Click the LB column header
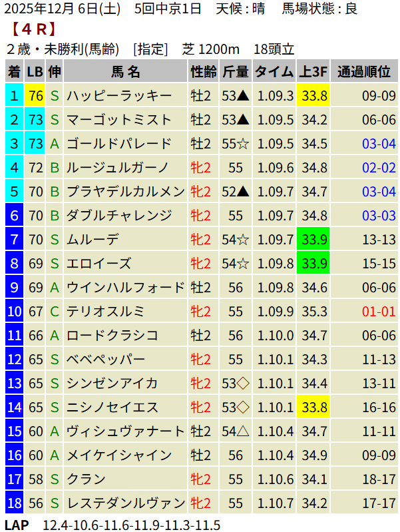400x532 pixels. (x=35, y=72)
